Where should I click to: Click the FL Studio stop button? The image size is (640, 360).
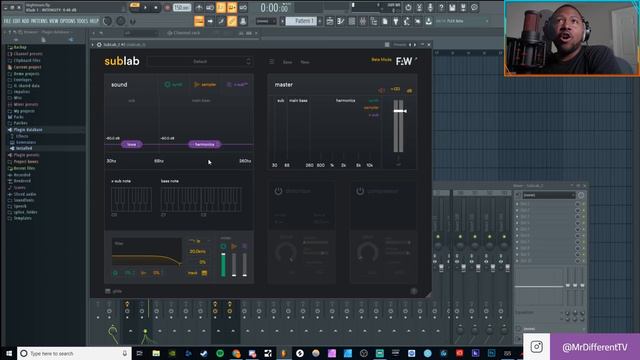(x=156, y=7)
